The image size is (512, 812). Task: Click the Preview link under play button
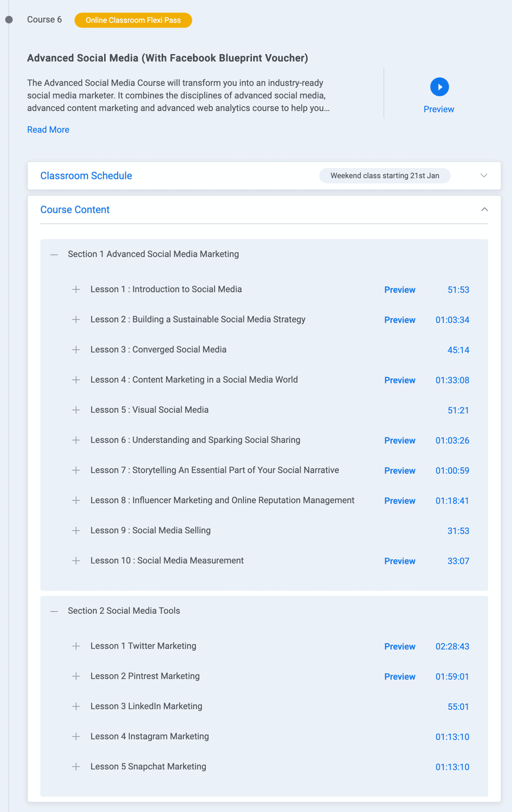pos(439,109)
